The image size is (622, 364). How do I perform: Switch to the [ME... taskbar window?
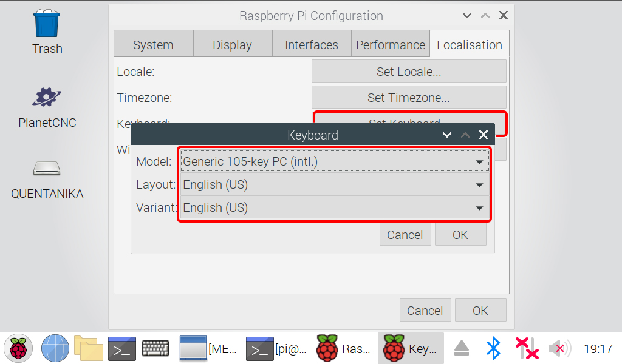click(x=208, y=349)
